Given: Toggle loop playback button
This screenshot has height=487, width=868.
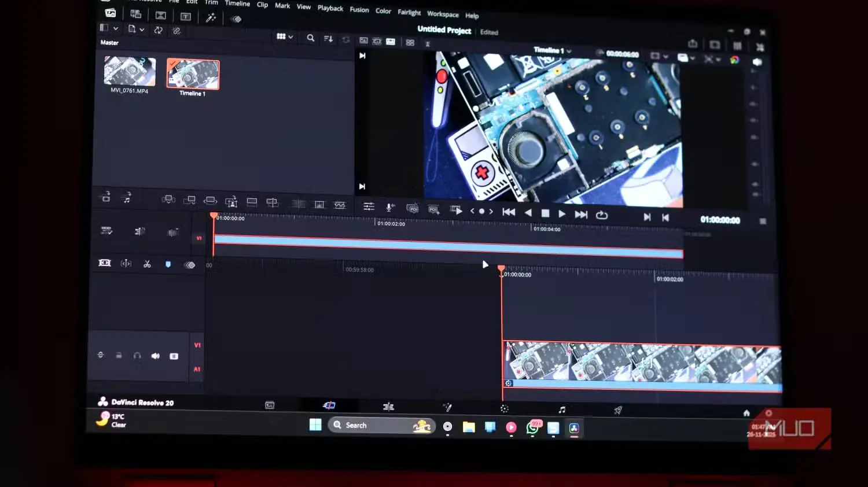Looking at the screenshot, I should tap(602, 215).
